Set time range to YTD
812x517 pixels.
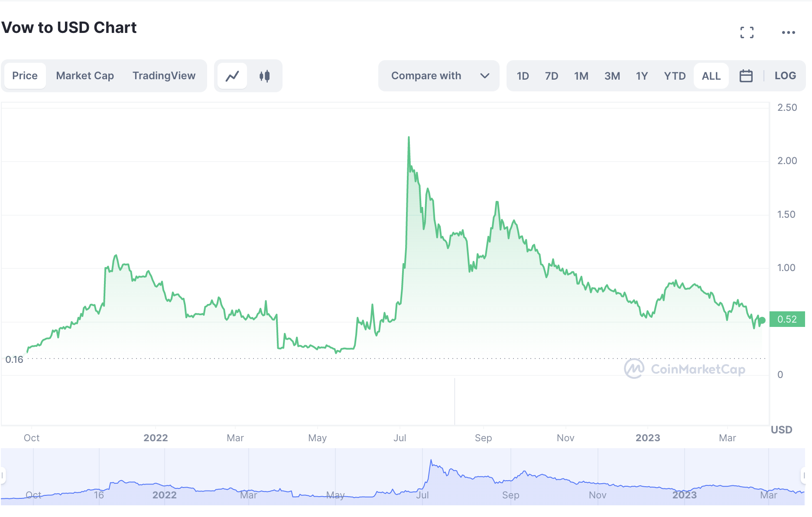click(675, 76)
